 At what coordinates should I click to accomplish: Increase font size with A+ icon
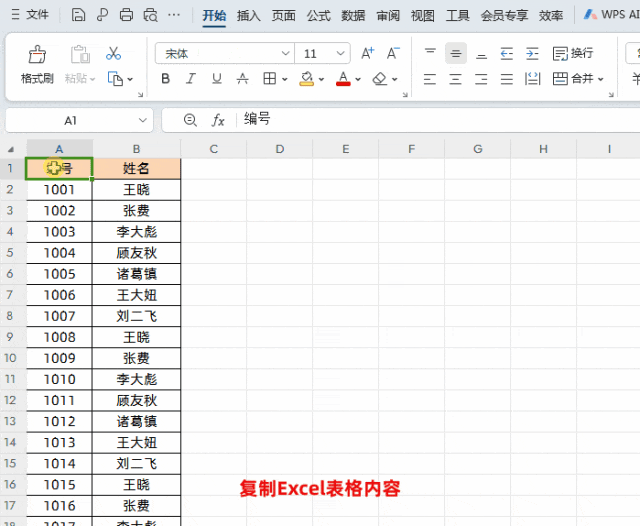pos(367,53)
